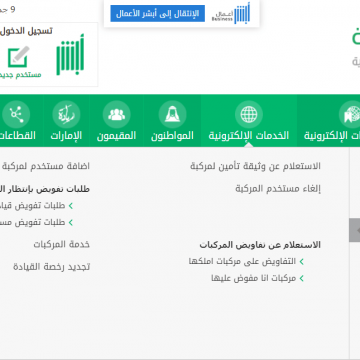Select the first طلبات تفويض chevron item under pending requests
The width and height of the screenshot is (360, 360).
coord(36,206)
